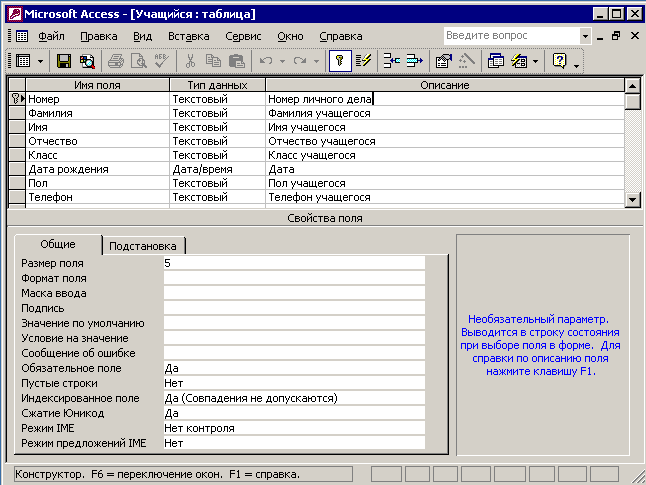Click the Save floppy disk icon
Viewport: 646px width, 485px height.
coord(64,61)
